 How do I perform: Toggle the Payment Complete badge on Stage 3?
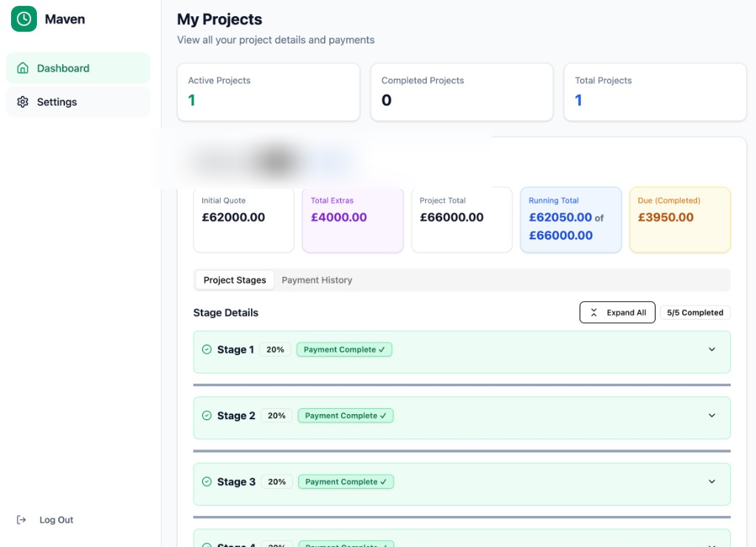(x=346, y=481)
